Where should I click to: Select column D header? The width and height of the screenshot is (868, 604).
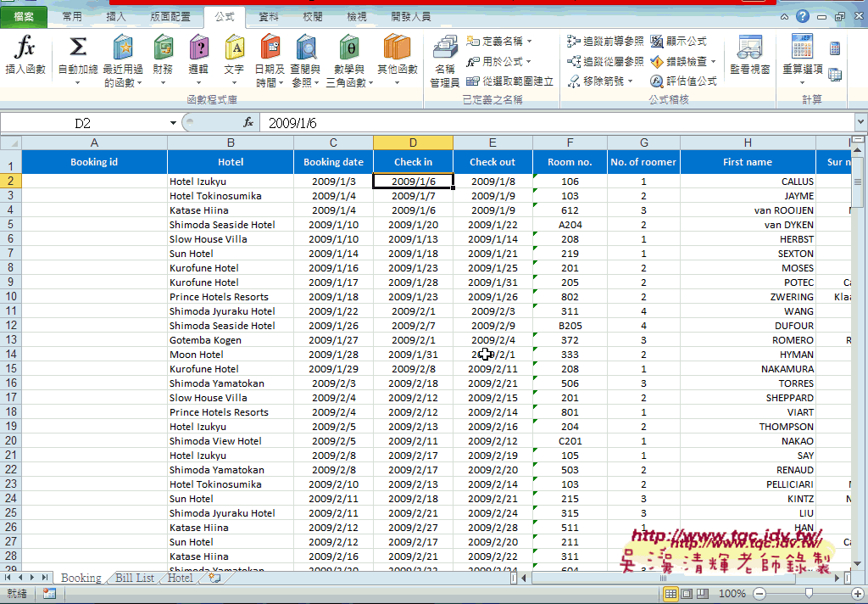tap(413, 143)
